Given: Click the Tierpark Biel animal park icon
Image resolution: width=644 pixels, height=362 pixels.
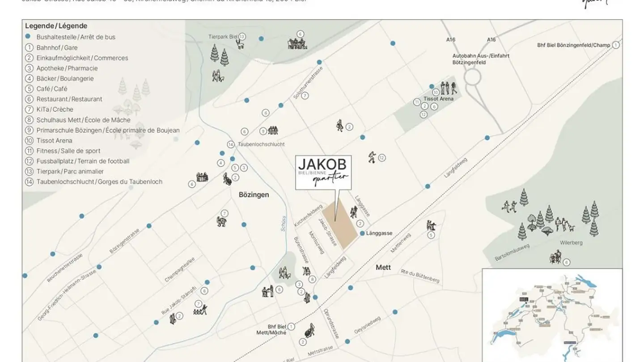Looking at the screenshot, I should 241,45.
